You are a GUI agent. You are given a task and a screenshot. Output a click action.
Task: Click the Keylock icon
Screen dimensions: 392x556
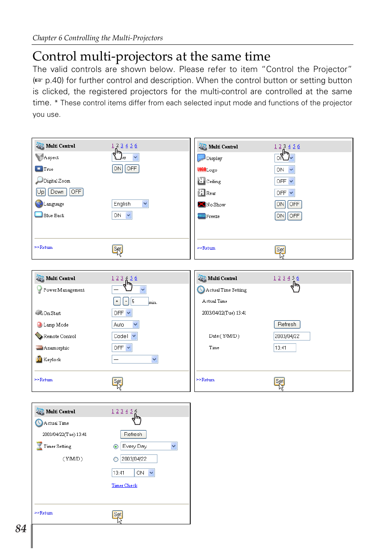click(x=39, y=359)
